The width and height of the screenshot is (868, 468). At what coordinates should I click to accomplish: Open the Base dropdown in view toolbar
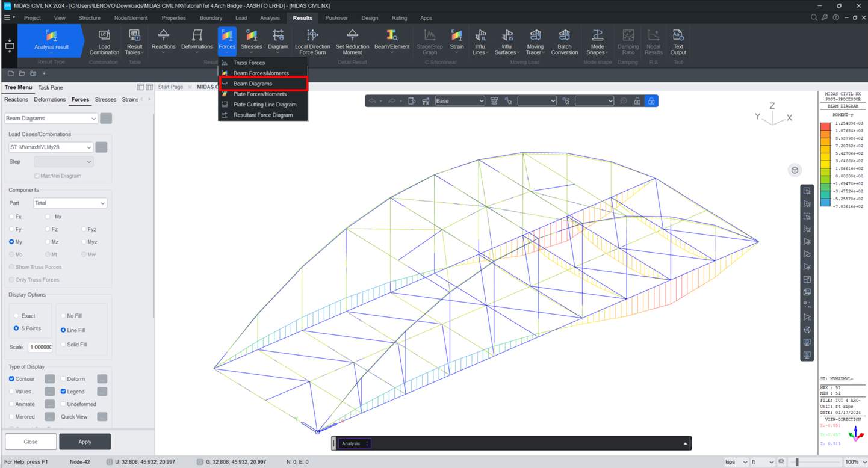pyautogui.click(x=460, y=101)
